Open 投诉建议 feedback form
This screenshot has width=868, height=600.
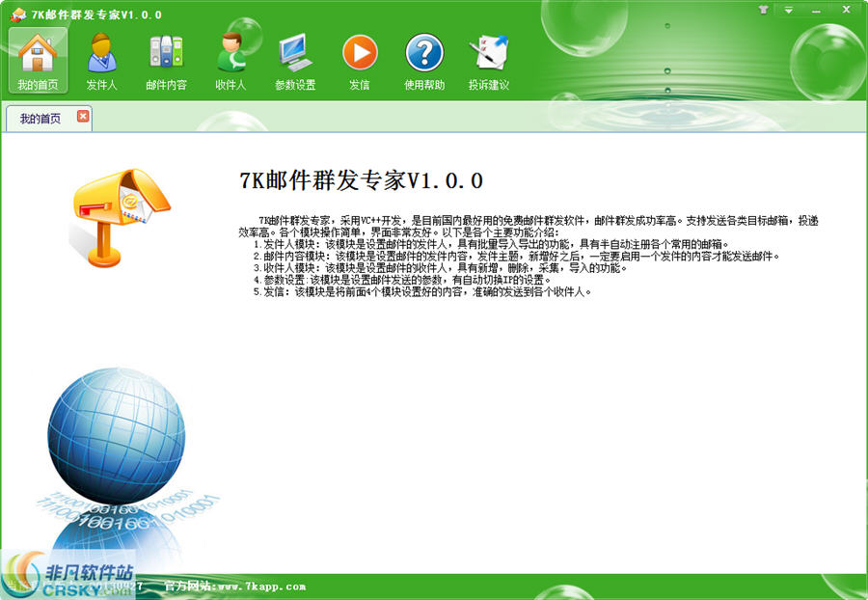pos(488,60)
